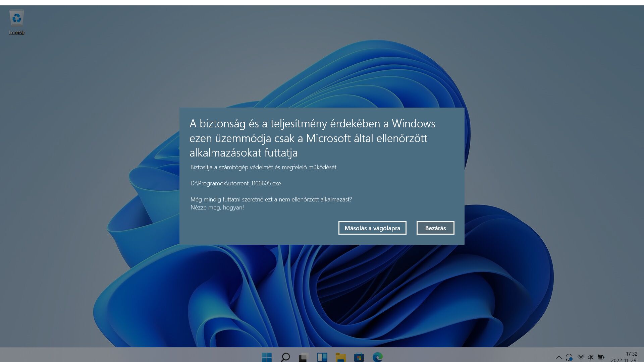Click the battery charging tray icon

(x=601, y=357)
